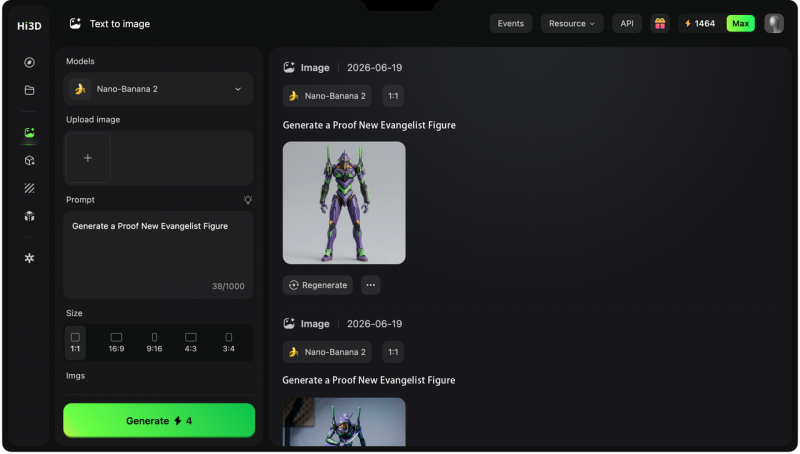Open the three-dots more options button
The height and width of the screenshot is (454, 800).
tap(371, 285)
